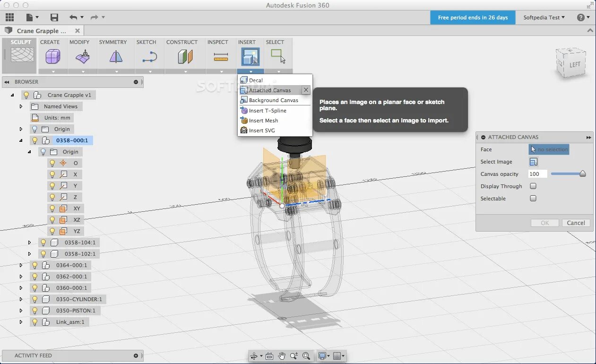Click the Orbit navigation icon
The image size is (596, 364).
point(254,356)
